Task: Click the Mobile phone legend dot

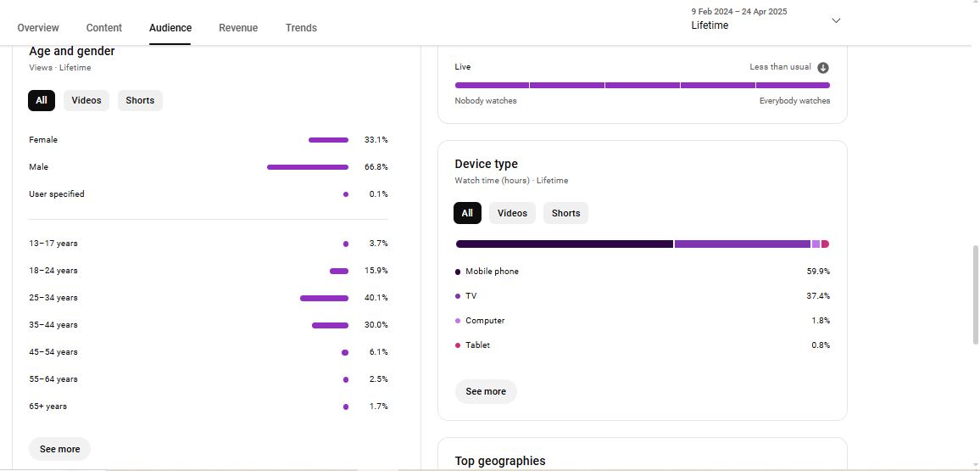Action: (x=458, y=272)
